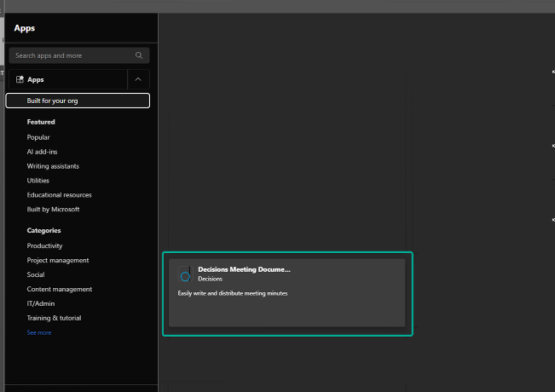
Task: Open the Popular featured list
Action: (x=38, y=137)
